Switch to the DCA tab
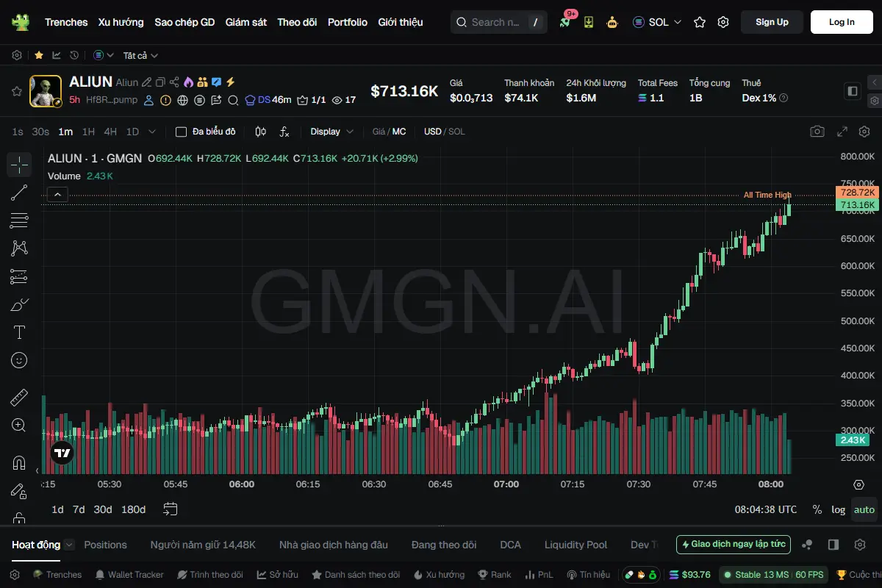 510,545
